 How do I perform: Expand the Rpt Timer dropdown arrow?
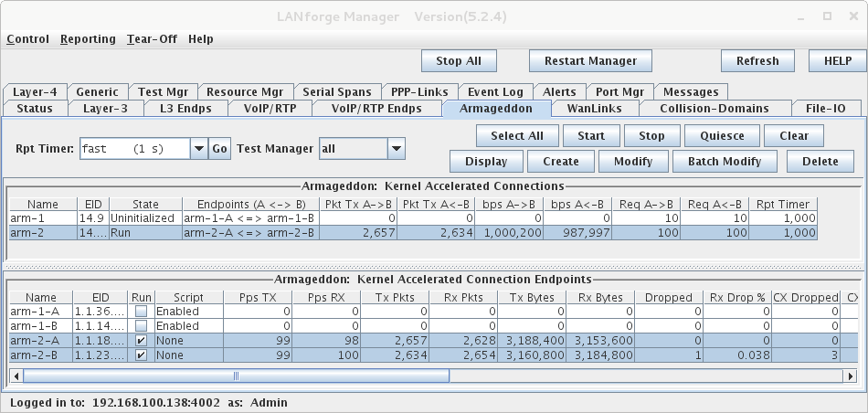(x=199, y=149)
